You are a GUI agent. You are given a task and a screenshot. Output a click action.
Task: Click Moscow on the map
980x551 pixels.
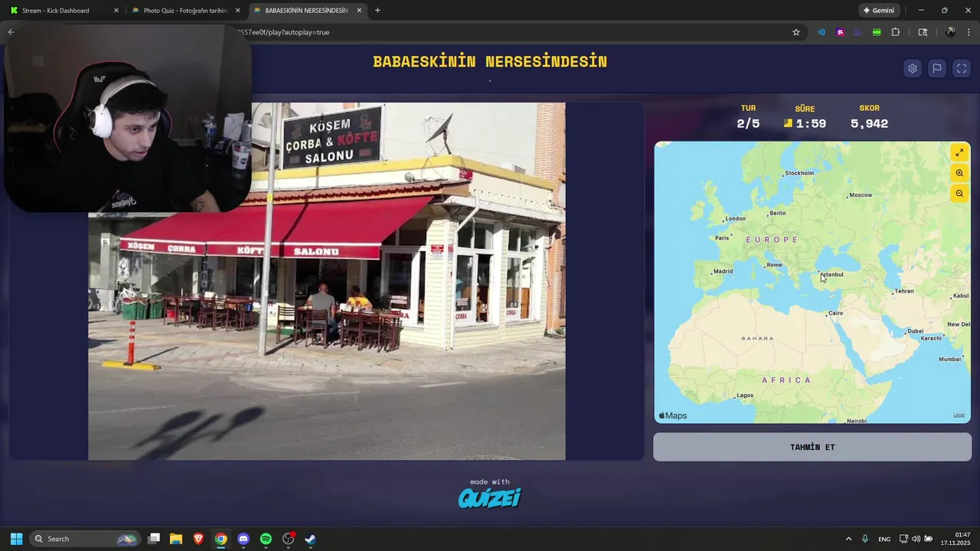860,195
